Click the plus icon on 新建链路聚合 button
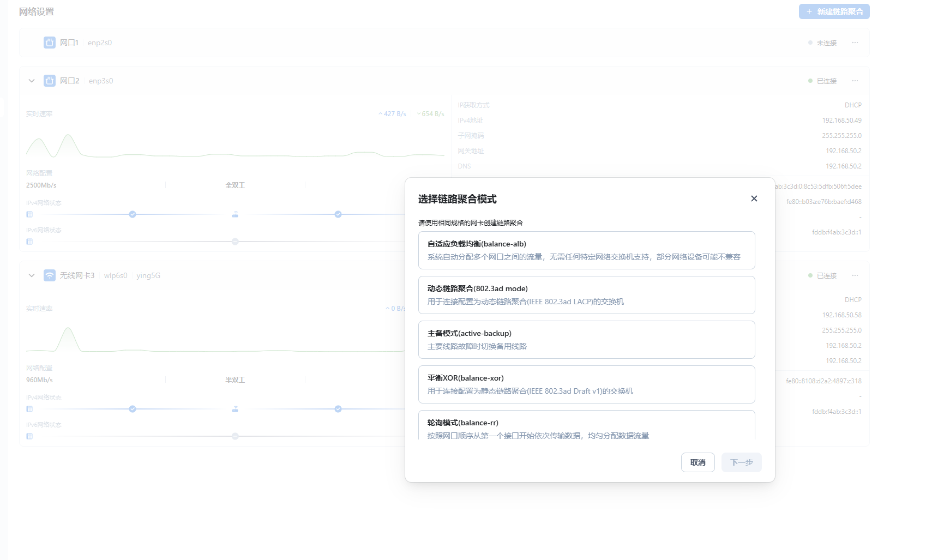Screen dimensions: 932x560 click(808, 11)
